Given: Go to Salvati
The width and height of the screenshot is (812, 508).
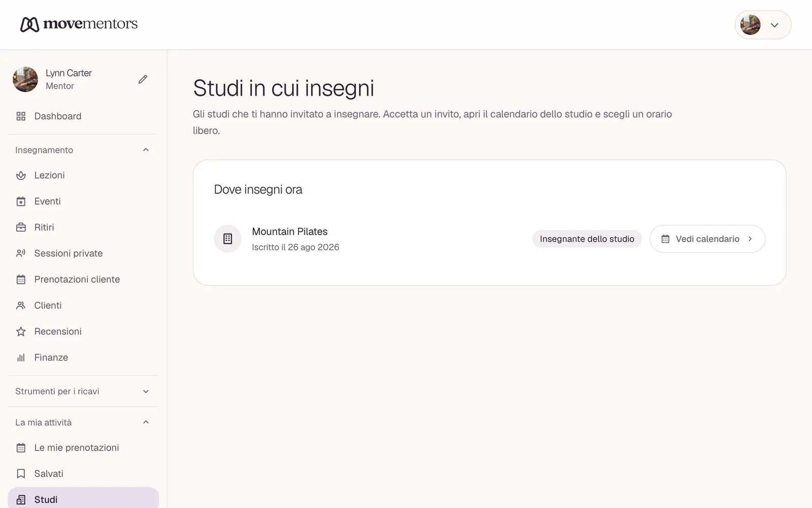Looking at the screenshot, I should (x=83, y=474).
